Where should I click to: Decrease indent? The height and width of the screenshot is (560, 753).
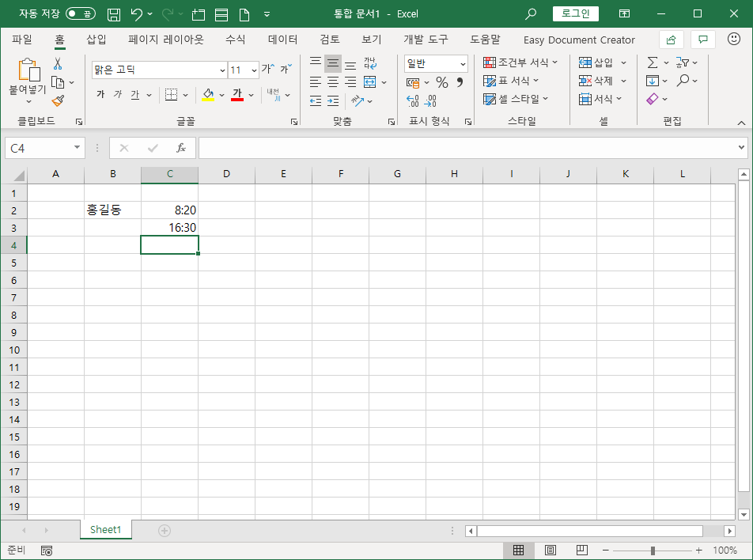pyautogui.click(x=316, y=101)
